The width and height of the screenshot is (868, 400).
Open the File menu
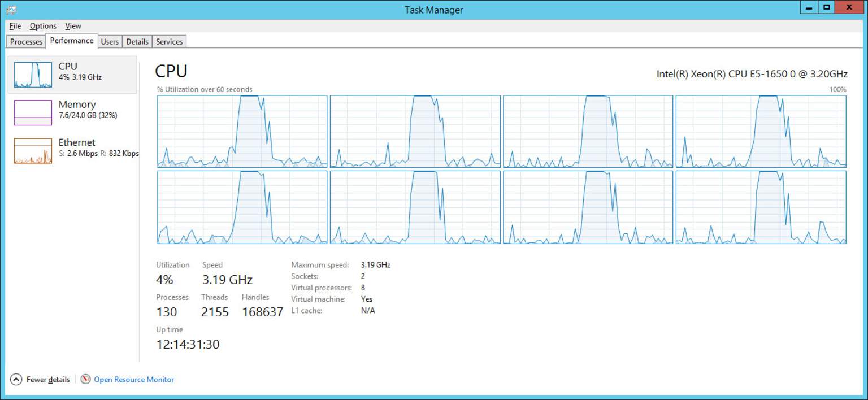coord(14,26)
